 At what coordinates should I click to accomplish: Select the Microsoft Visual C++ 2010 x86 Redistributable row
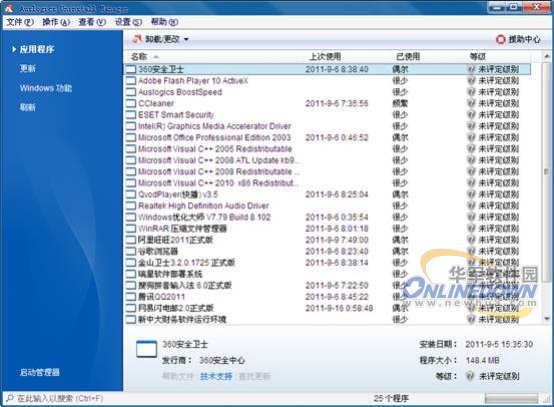[x=328, y=183]
